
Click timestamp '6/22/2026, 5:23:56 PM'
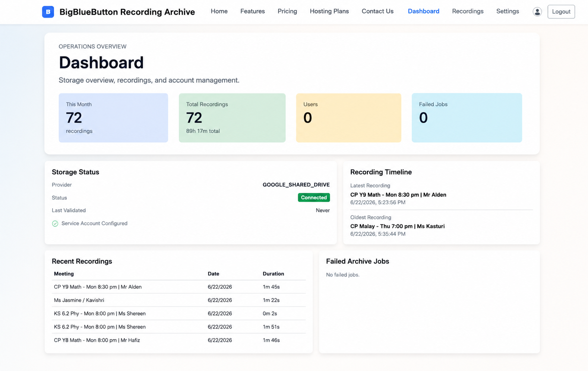click(x=377, y=203)
